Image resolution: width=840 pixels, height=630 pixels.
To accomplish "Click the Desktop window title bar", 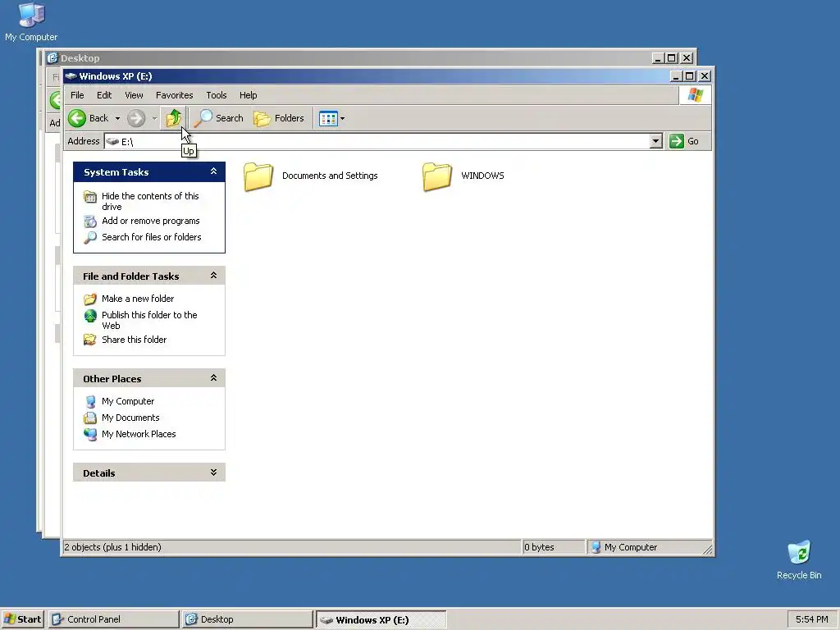I will (348, 58).
